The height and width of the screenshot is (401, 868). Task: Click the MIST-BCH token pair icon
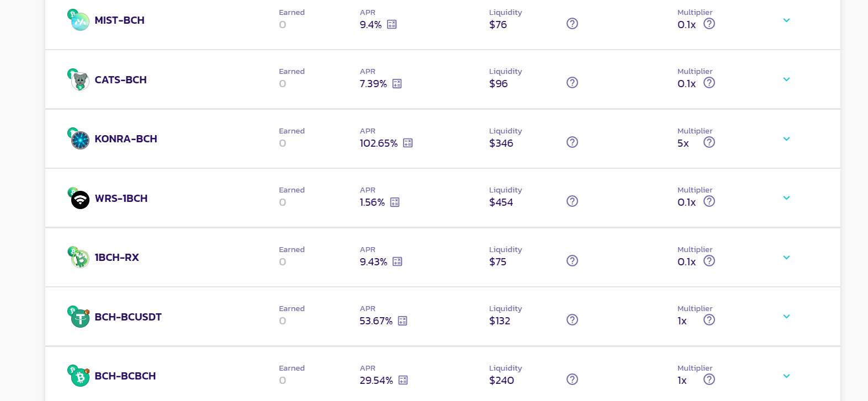78,20
